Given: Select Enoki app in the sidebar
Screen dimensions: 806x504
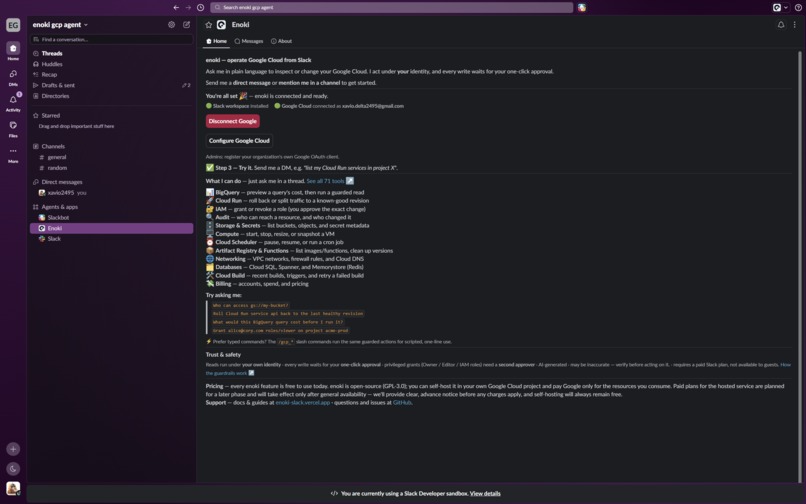Looking at the screenshot, I should (112, 228).
